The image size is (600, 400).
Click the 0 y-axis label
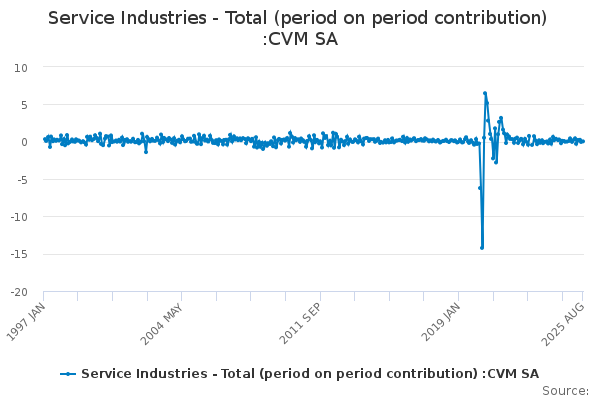[24, 142]
